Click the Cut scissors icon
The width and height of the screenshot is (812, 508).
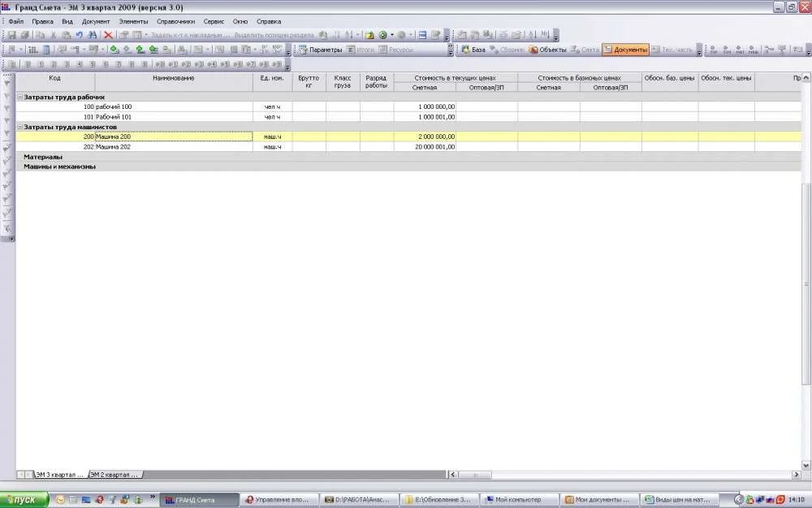pyautogui.click(x=53, y=35)
